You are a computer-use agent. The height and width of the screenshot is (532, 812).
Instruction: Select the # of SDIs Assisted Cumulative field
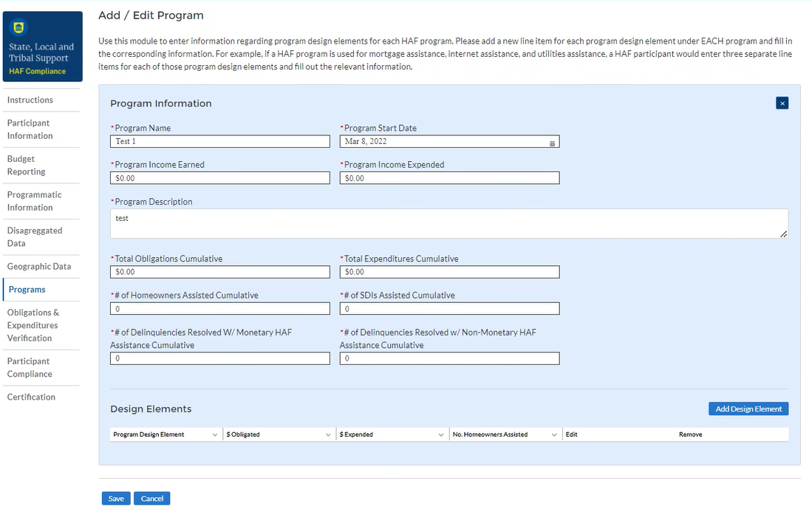tap(449, 309)
